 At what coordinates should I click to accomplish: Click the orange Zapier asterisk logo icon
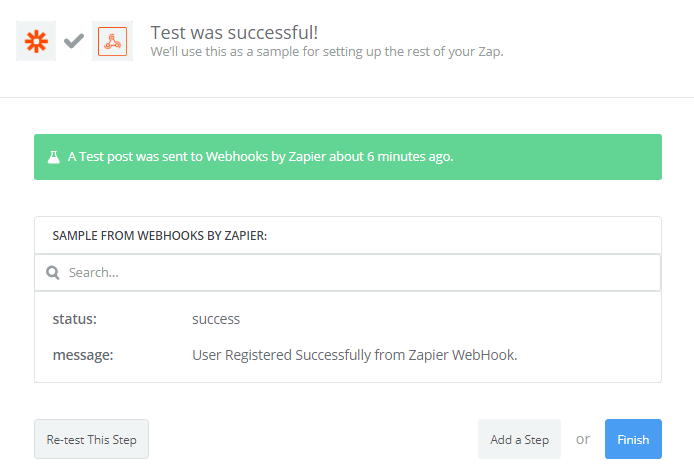pos(36,41)
